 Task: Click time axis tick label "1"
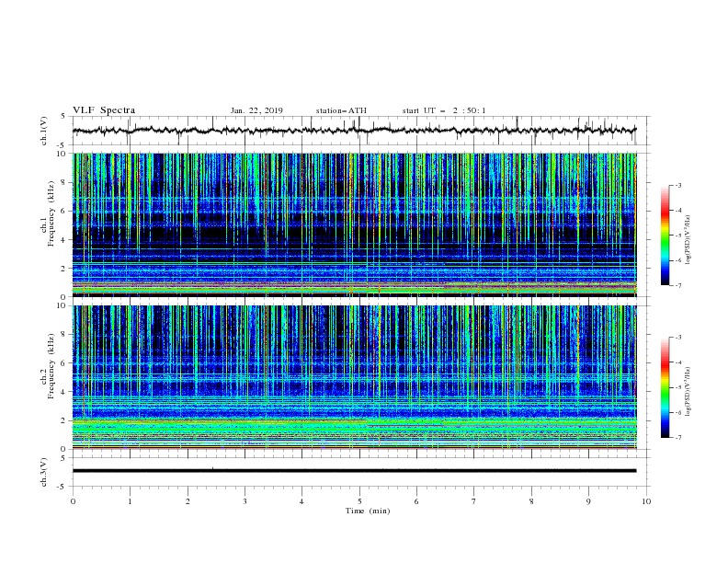coord(130,501)
